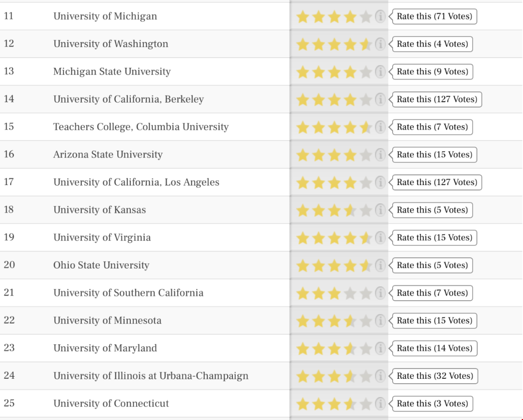Click the info icon for University of Michigan
This screenshot has height=420, width=523.
pos(380,16)
